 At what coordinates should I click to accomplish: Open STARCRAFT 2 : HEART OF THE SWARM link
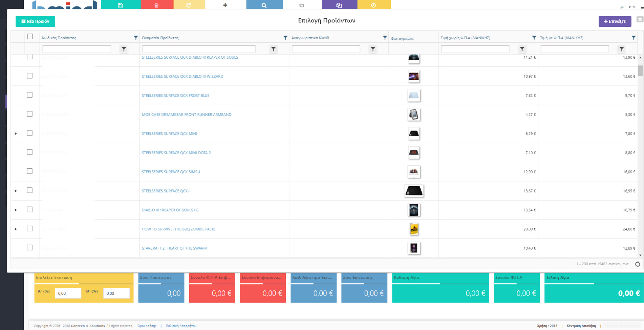pos(174,248)
